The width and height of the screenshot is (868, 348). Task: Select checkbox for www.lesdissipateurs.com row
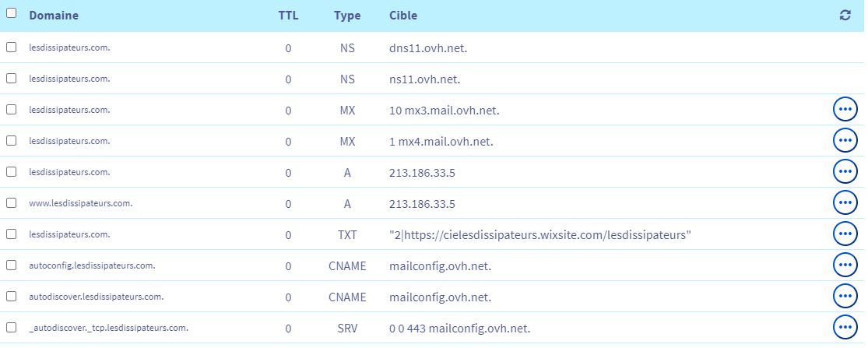12,203
